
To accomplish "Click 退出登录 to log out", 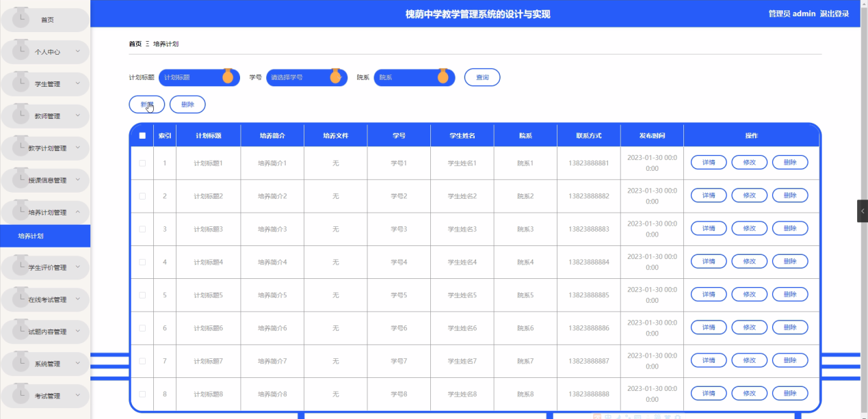I will tap(834, 14).
